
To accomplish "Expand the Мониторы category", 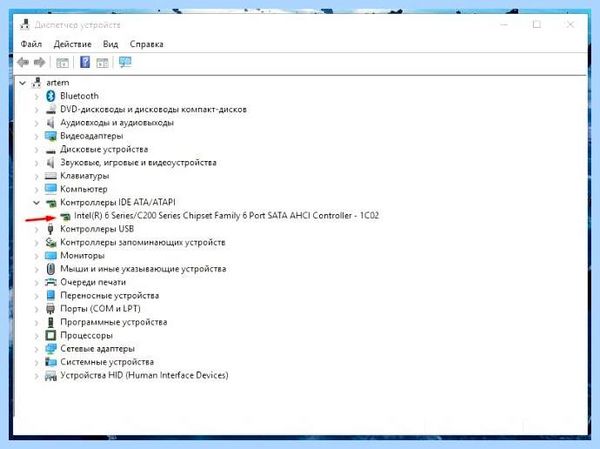I will tap(37, 256).
